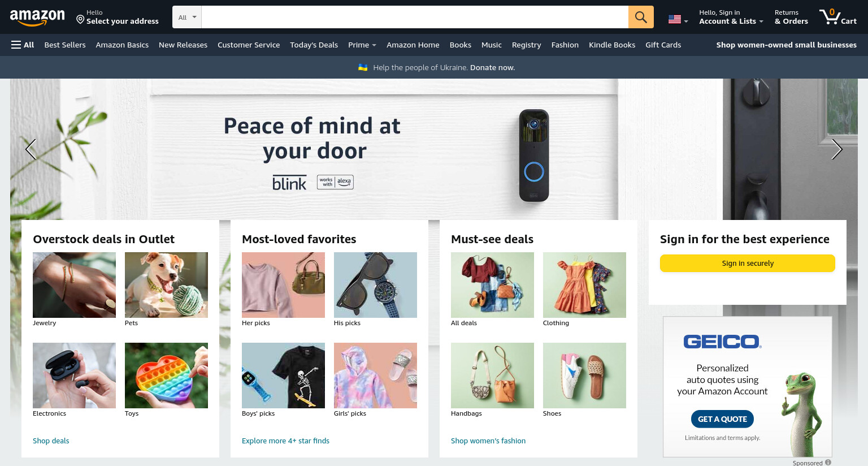This screenshot has height=466, width=868.
Task: Open Gift Cards in navigation bar
Action: pyautogui.click(x=663, y=45)
